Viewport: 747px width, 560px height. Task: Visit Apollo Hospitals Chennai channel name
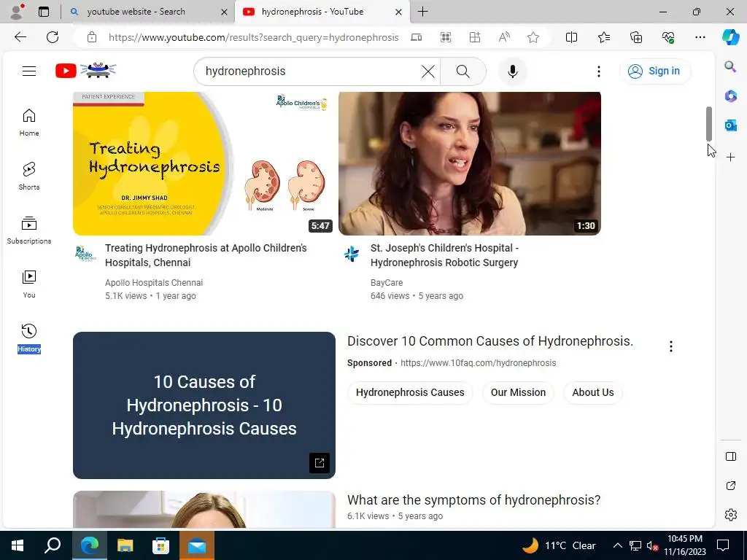pos(154,282)
